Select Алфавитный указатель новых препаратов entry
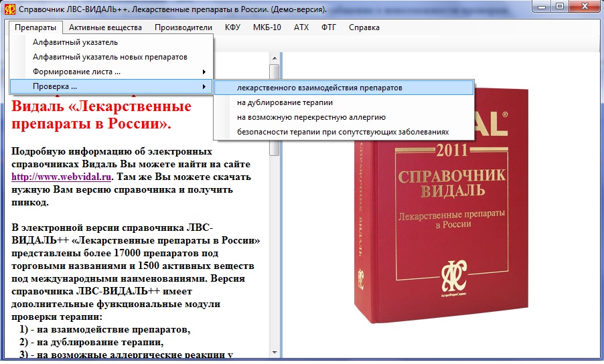604x364 pixels. [x=111, y=57]
